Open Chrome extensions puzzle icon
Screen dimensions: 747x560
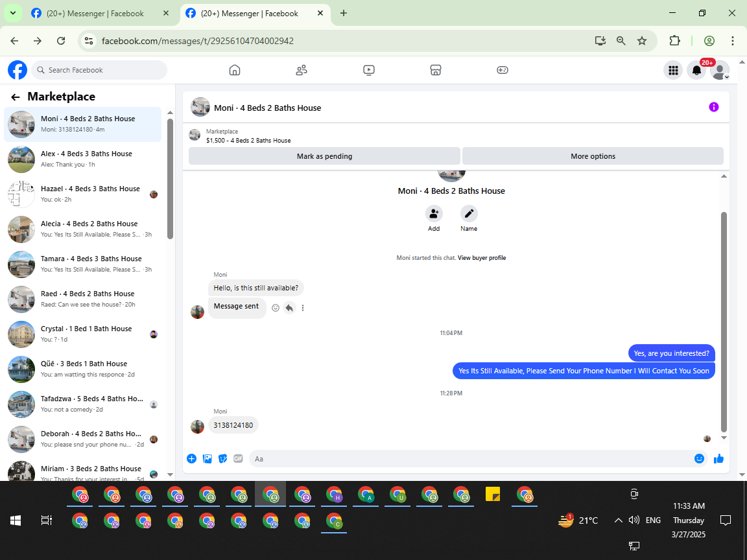pos(674,41)
